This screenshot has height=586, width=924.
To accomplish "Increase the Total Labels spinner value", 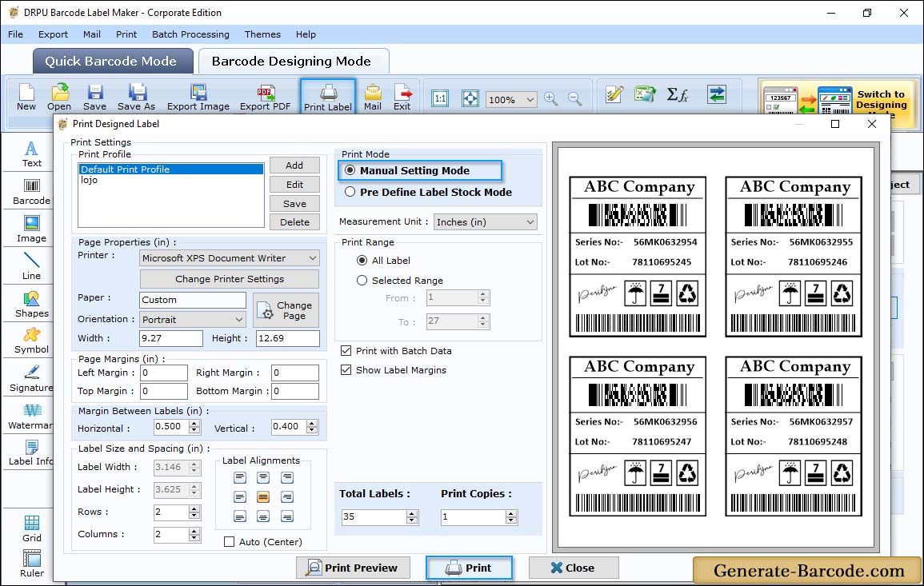I will (412, 513).
